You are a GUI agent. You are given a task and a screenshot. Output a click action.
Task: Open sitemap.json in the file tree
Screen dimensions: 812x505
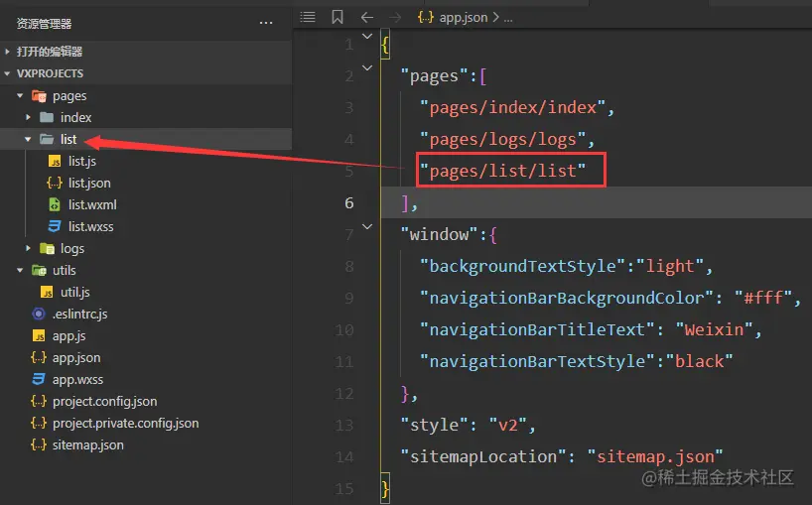coord(88,445)
